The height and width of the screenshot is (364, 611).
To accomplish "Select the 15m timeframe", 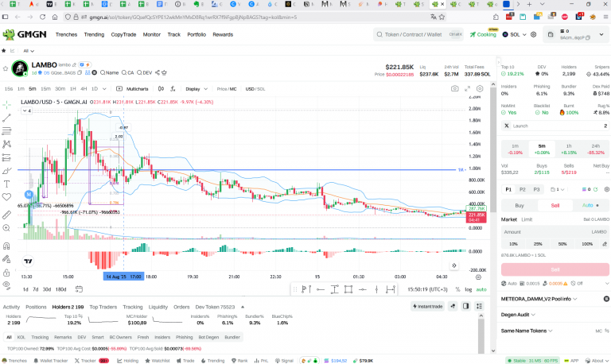I will [45, 89].
